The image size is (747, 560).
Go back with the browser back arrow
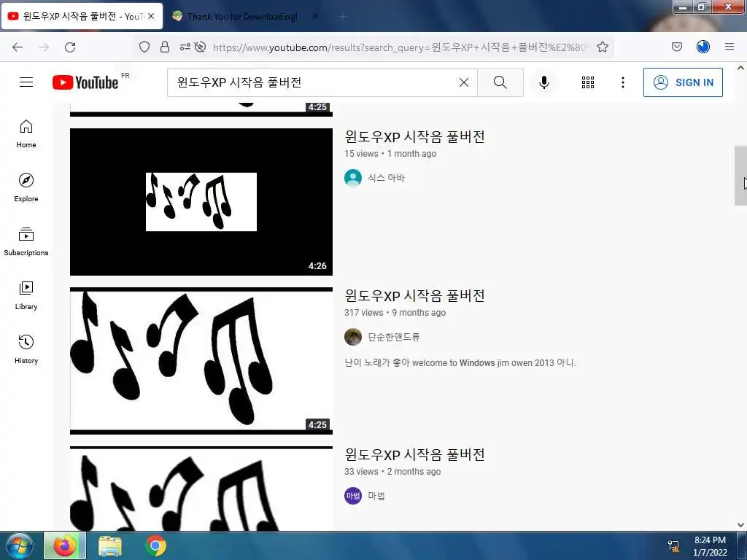click(x=18, y=47)
